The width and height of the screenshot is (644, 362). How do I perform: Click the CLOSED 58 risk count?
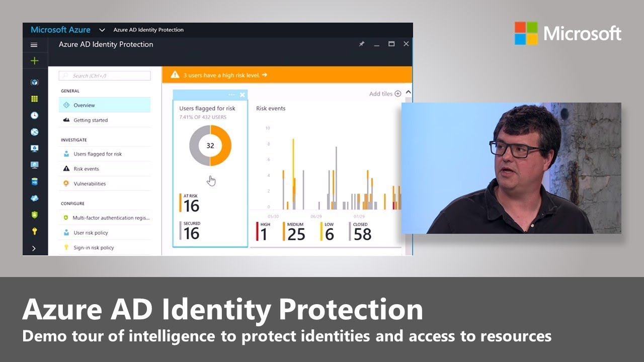tap(360, 232)
